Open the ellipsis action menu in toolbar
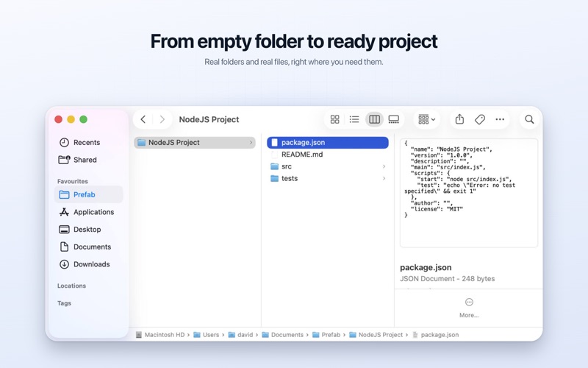This screenshot has height=368, width=588. tap(500, 119)
